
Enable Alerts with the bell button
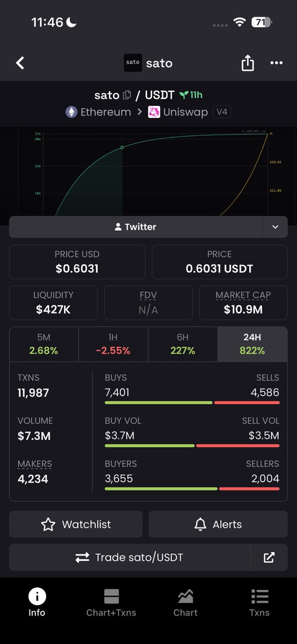click(x=218, y=524)
